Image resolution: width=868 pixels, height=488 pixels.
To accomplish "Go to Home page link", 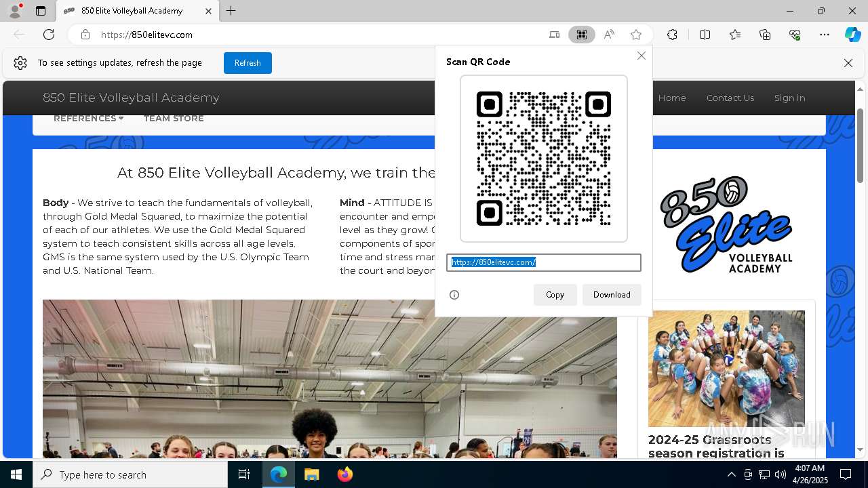I will click(672, 98).
